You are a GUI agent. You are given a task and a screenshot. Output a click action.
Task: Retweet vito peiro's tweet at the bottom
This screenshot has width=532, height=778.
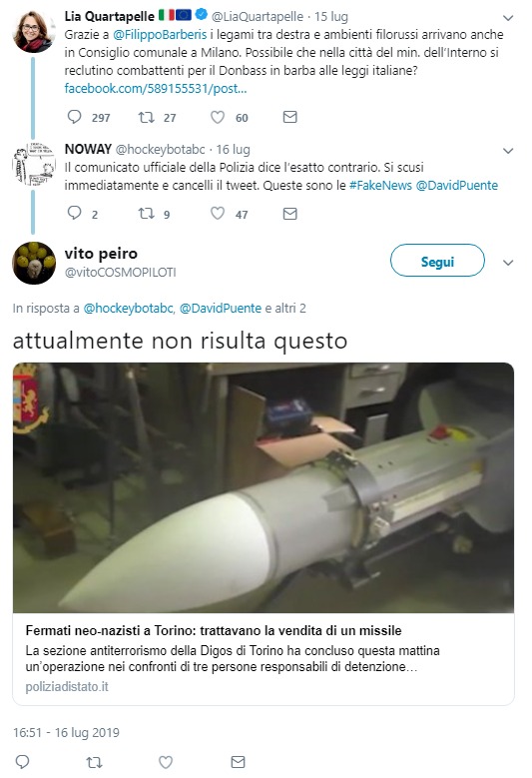point(94,762)
